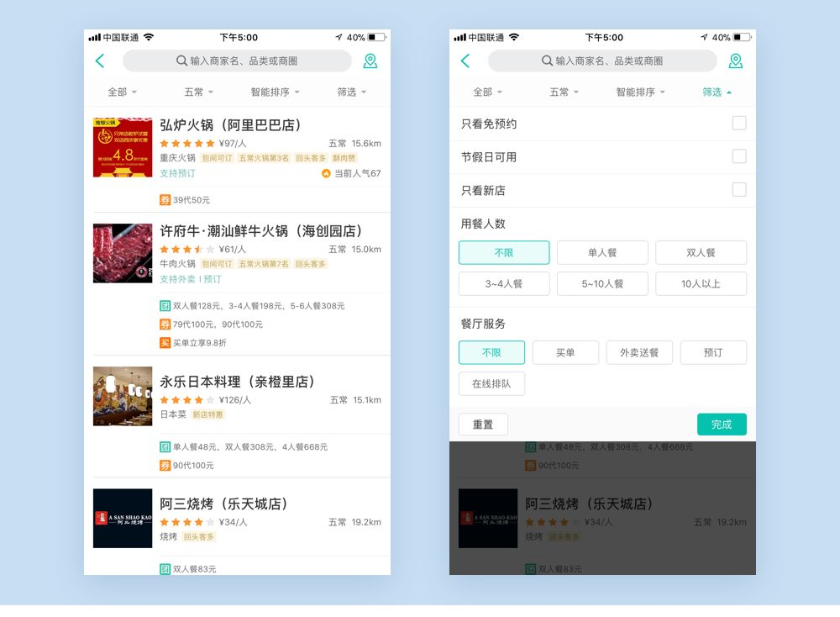The height and width of the screenshot is (617, 840).
Task: Click 双人餐128元，3-4人餐198元 deal text
Action: point(258,306)
